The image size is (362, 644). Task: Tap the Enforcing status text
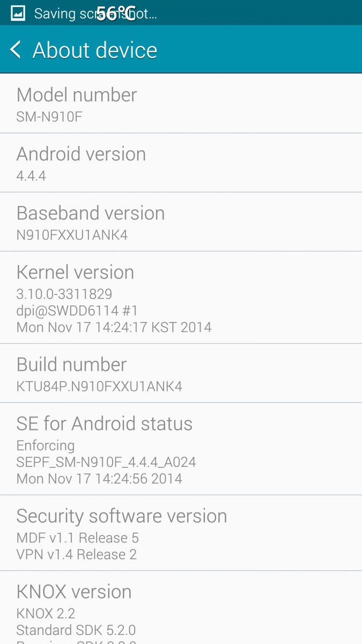46,445
